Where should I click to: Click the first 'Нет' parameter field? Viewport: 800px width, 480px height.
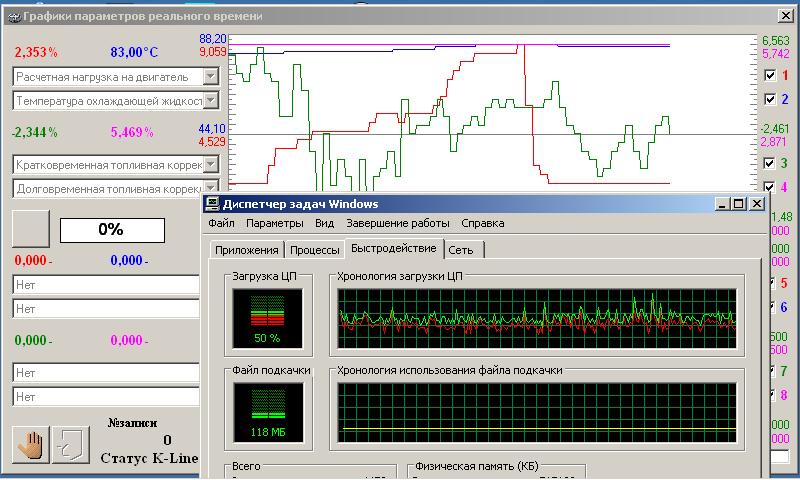click(x=105, y=285)
